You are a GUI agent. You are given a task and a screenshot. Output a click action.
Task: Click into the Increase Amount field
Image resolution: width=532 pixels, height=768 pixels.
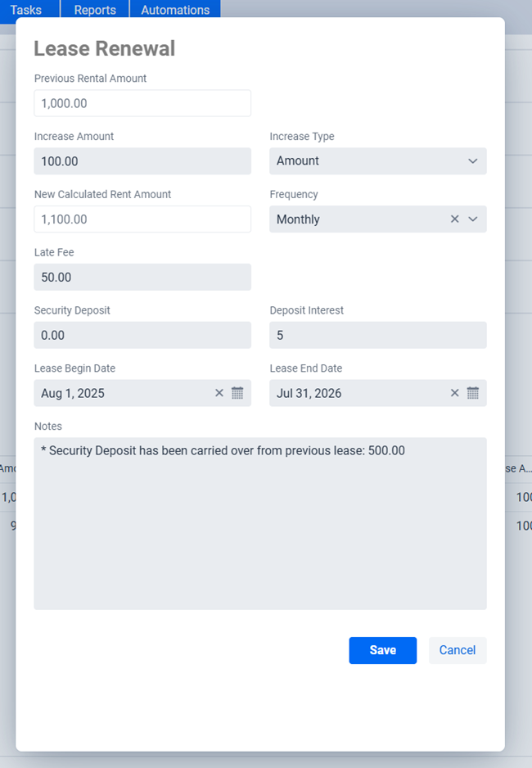tap(142, 161)
